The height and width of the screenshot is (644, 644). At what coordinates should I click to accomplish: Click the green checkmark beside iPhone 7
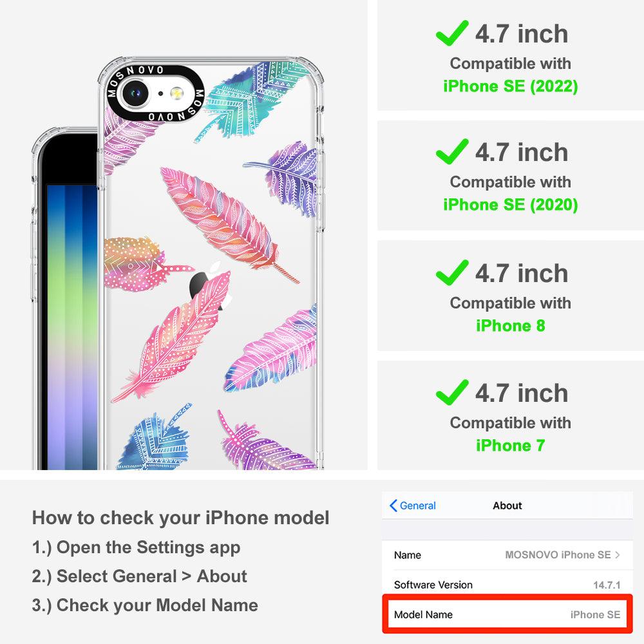click(x=452, y=392)
